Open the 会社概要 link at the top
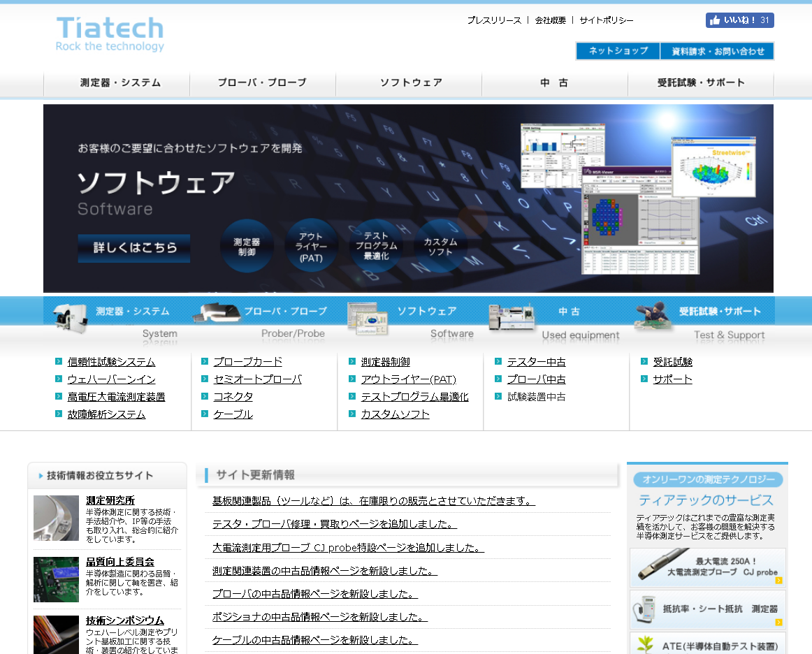This screenshot has width=812, height=654. (549, 20)
